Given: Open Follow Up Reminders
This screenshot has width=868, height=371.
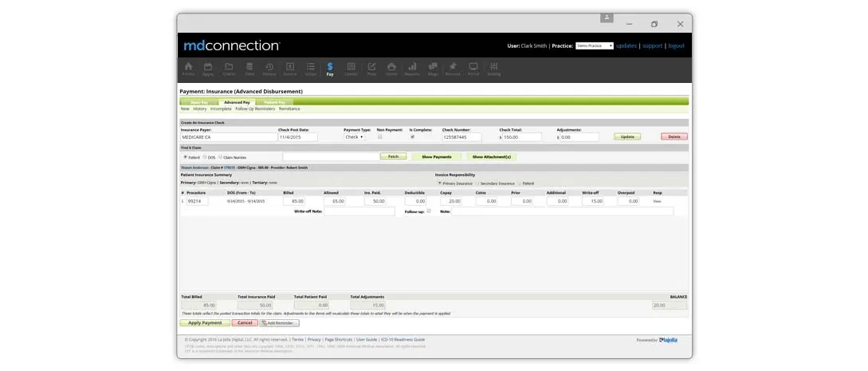Looking at the screenshot, I should click(255, 109).
